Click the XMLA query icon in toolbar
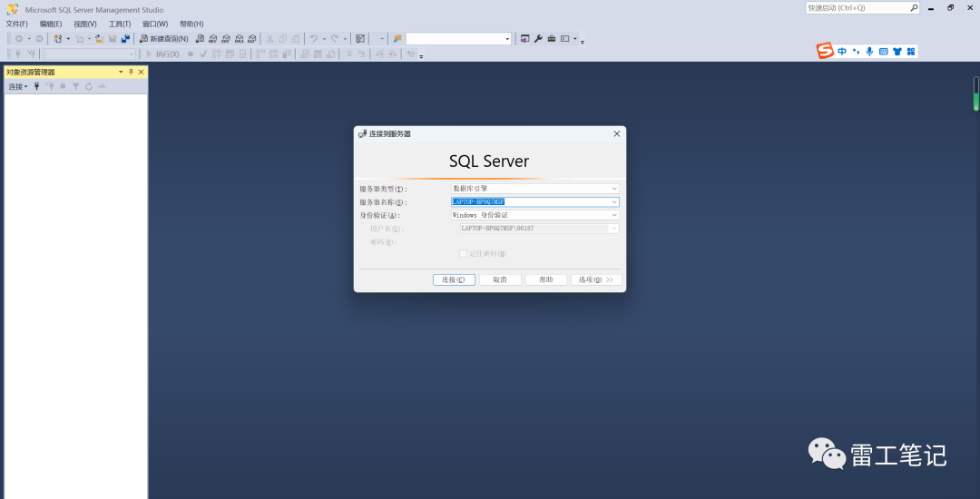 (239, 39)
